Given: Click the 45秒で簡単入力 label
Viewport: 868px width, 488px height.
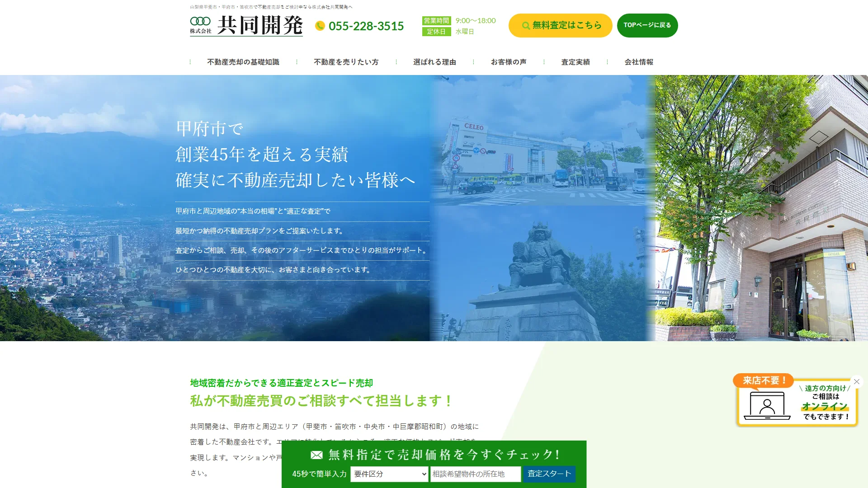Looking at the screenshot, I should pos(319,474).
